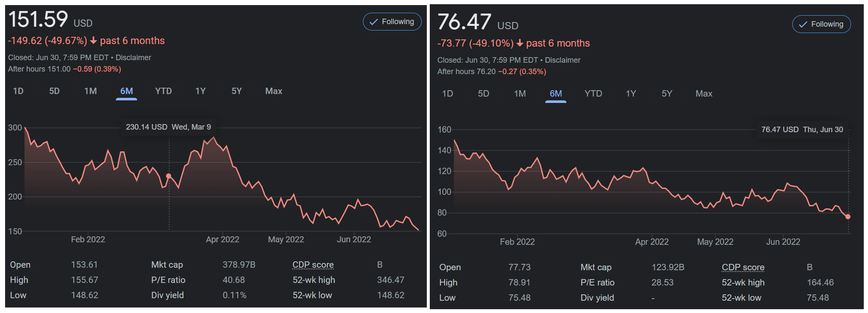Image resolution: width=868 pixels, height=313 pixels.
Task: Select the 1M tab on right chart
Action: [520, 94]
